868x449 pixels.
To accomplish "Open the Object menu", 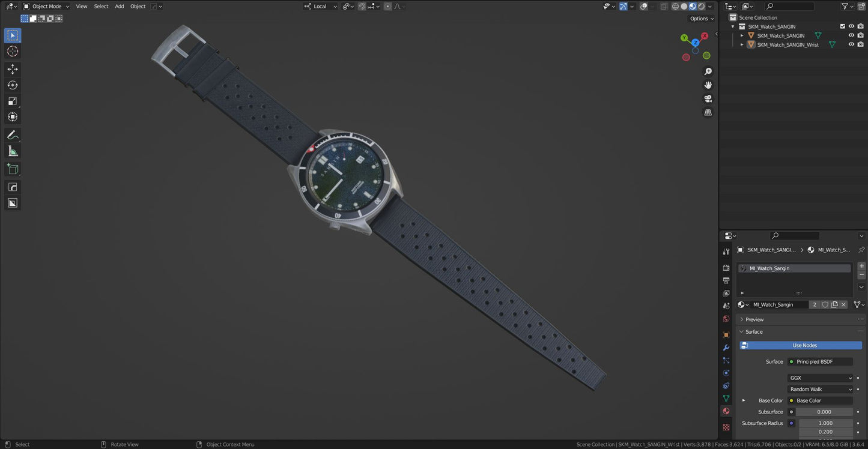I will [x=138, y=6].
